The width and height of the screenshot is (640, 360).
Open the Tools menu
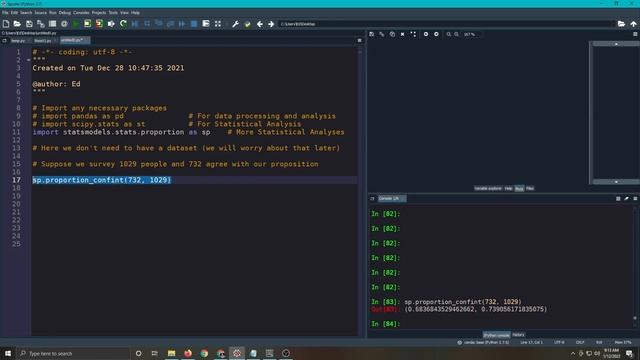pyautogui.click(x=113, y=13)
